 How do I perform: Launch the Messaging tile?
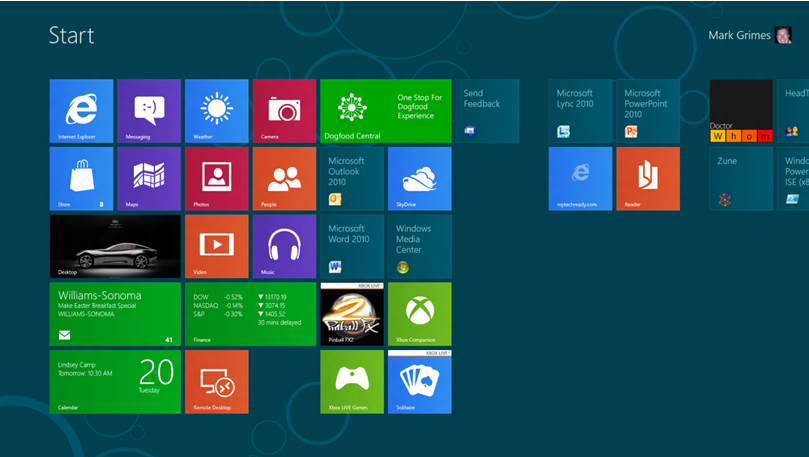(149, 111)
